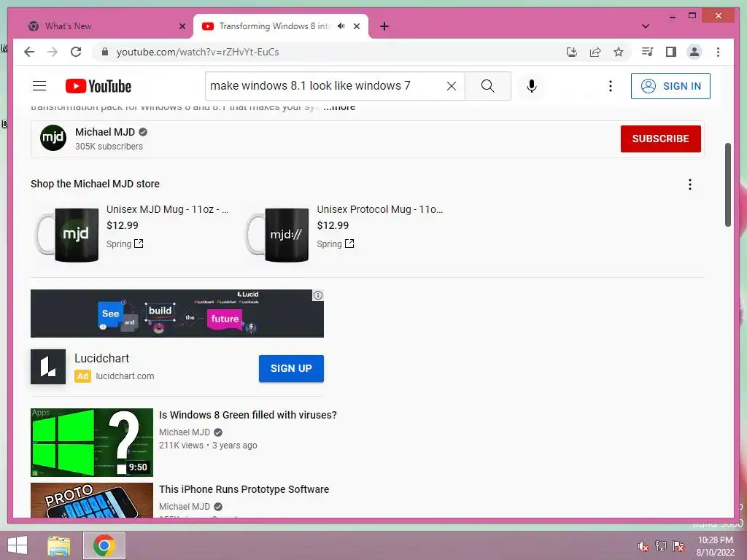Click the MJD mug product image
This screenshot has height=560, width=747.
point(67,235)
